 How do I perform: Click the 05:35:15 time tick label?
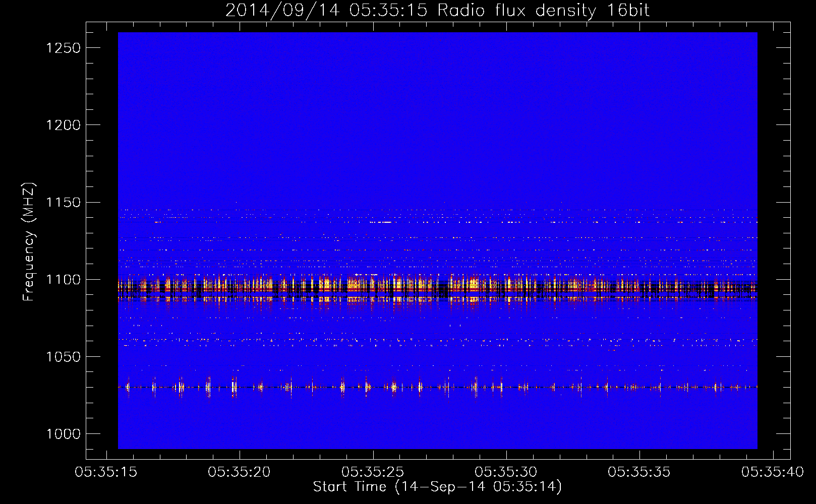[106, 472]
